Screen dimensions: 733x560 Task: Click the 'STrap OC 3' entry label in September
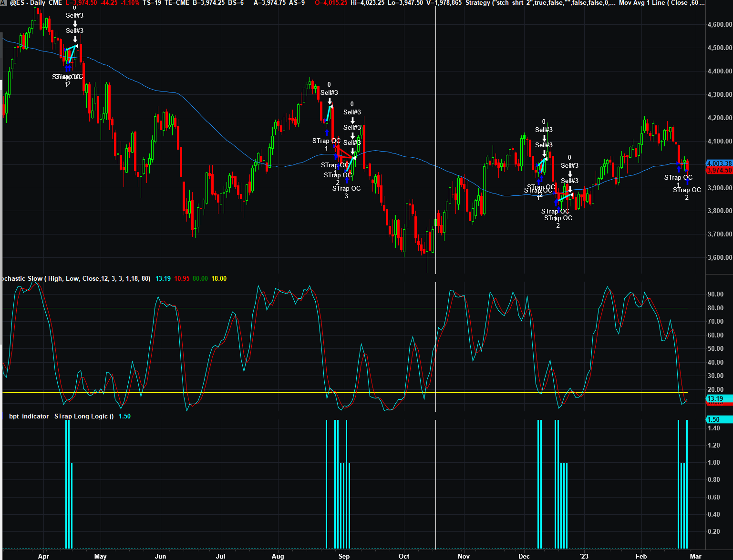(346, 192)
